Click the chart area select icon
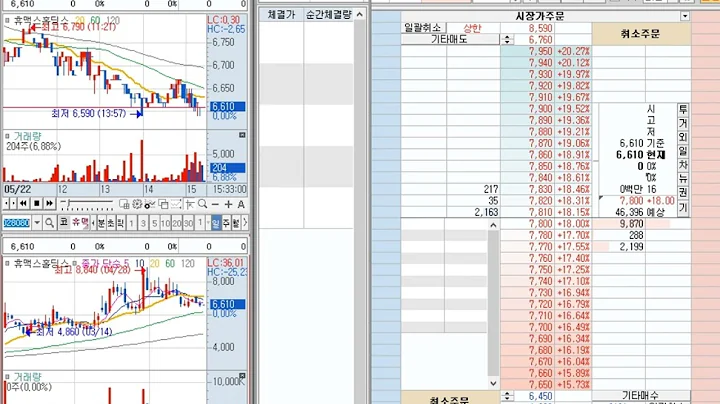Viewport: 720px width, 404px height. (176, 204)
